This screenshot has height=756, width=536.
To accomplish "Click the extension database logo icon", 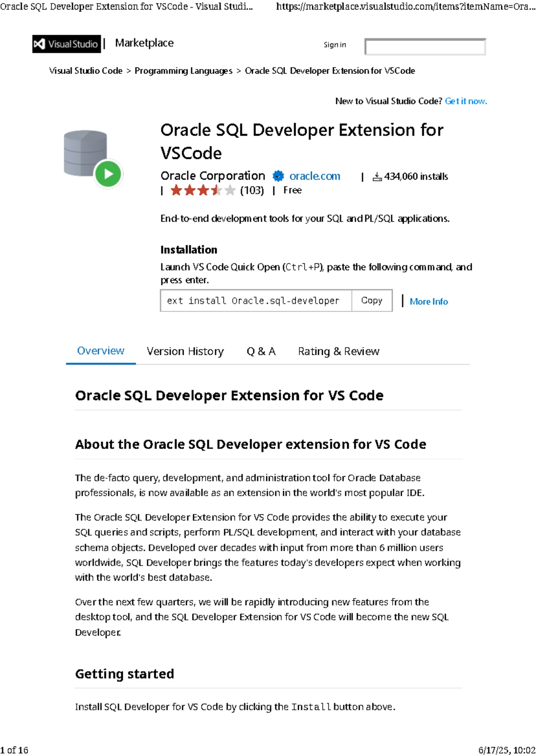I will click(x=92, y=158).
